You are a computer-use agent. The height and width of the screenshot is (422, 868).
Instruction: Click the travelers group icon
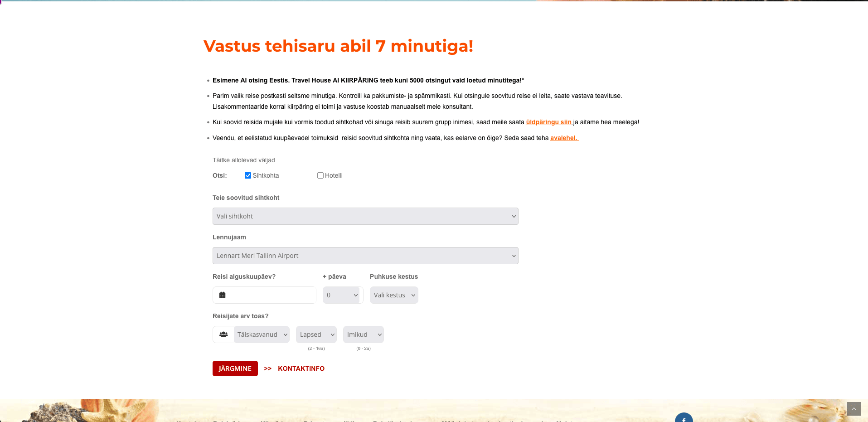coord(223,335)
